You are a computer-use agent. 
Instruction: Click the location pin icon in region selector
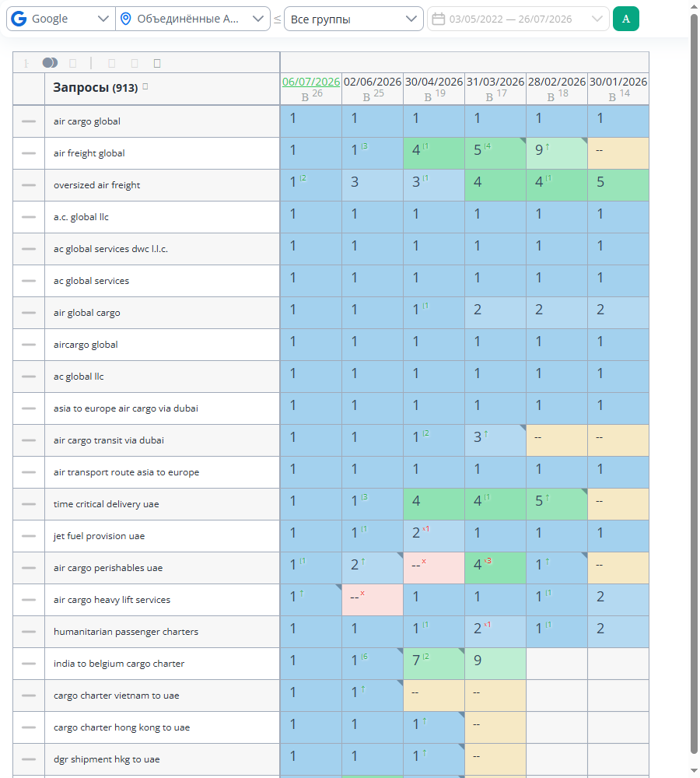(x=126, y=19)
